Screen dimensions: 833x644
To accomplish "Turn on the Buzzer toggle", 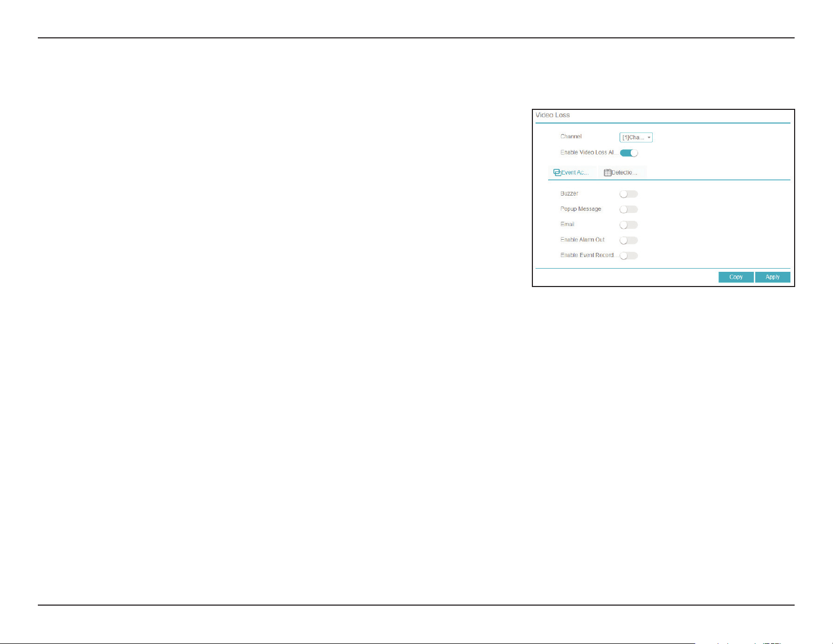I will click(629, 194).
